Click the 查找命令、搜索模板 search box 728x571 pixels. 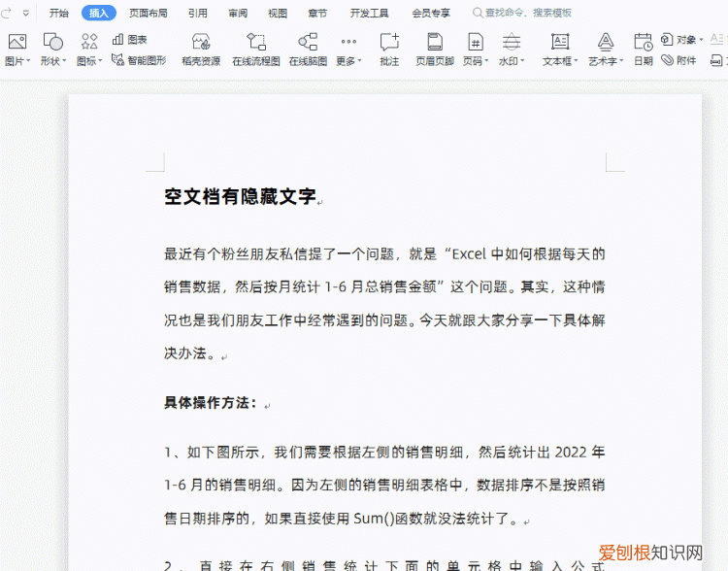click(x=522, y=13)
